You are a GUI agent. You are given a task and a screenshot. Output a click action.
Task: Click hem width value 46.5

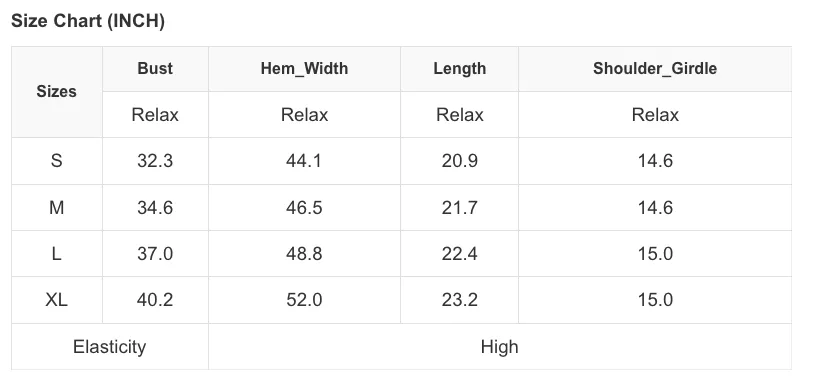(304, 208)
